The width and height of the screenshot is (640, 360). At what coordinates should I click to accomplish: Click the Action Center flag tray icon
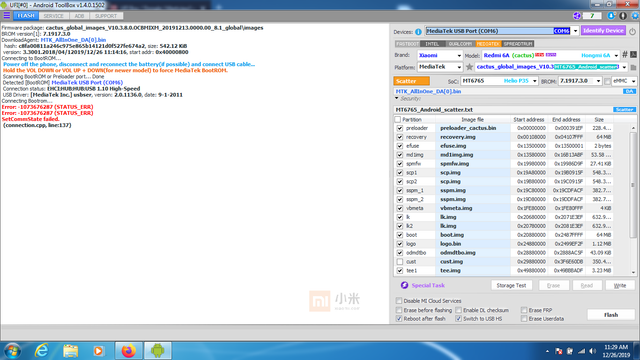click(x=559, y=351)
